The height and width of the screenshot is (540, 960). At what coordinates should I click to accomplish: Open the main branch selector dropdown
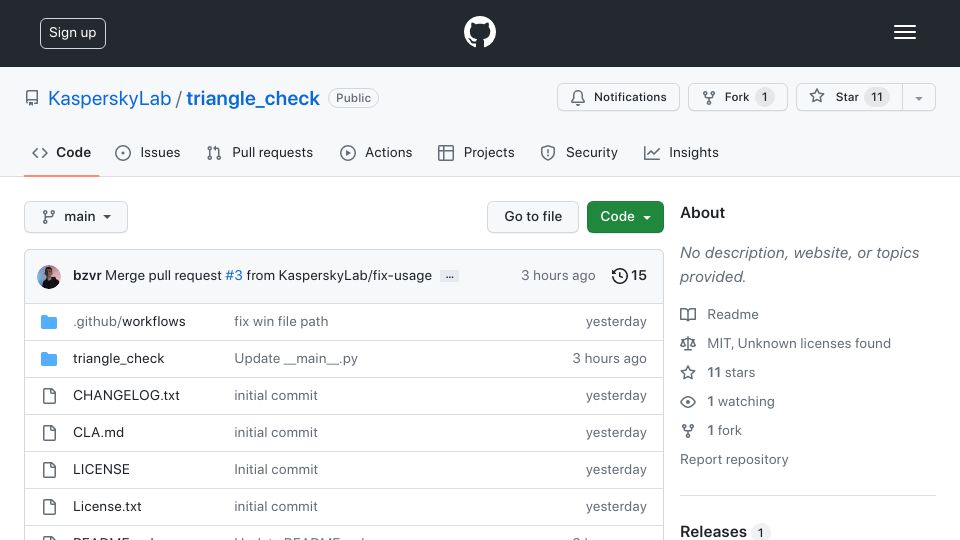tap(76, 217)
